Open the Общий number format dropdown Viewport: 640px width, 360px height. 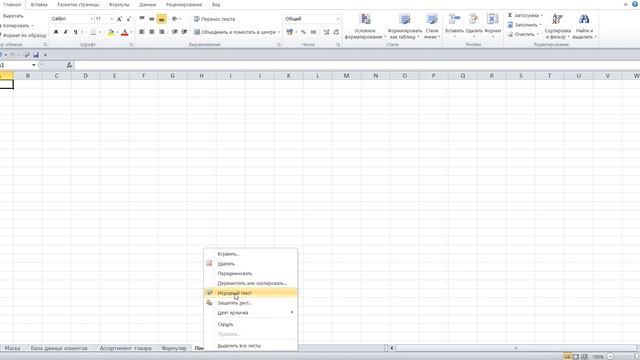(338, 19)
